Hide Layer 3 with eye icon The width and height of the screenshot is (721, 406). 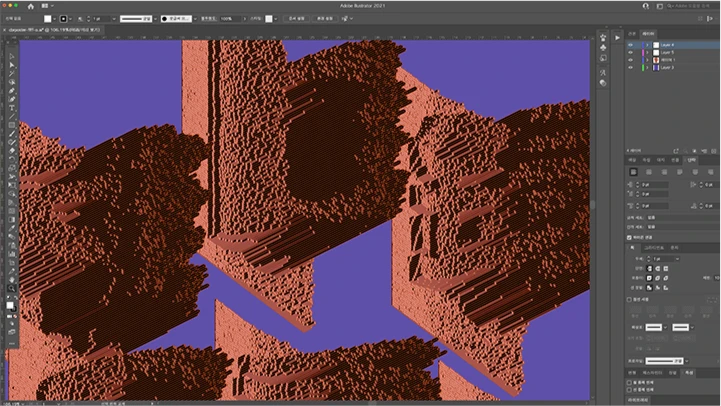coord(630,68)
